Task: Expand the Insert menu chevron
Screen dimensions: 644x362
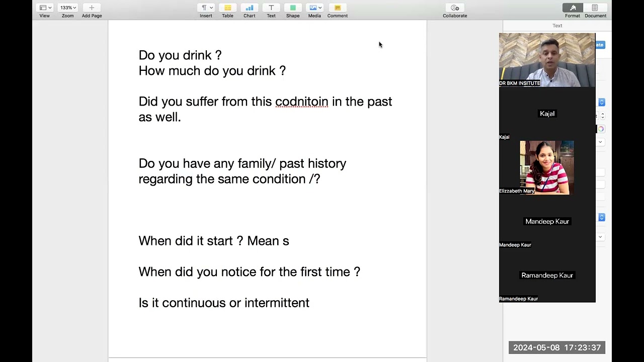Action: point(211,8)
